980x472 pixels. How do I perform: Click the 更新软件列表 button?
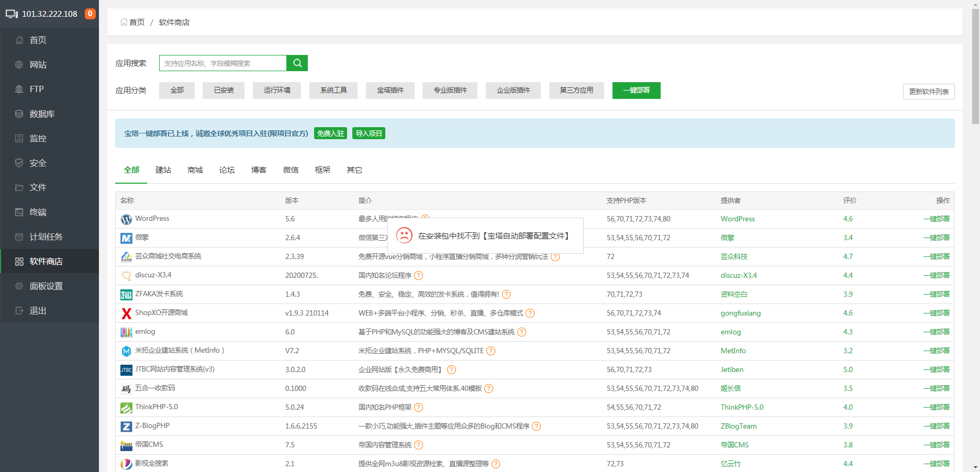[929, 92]
